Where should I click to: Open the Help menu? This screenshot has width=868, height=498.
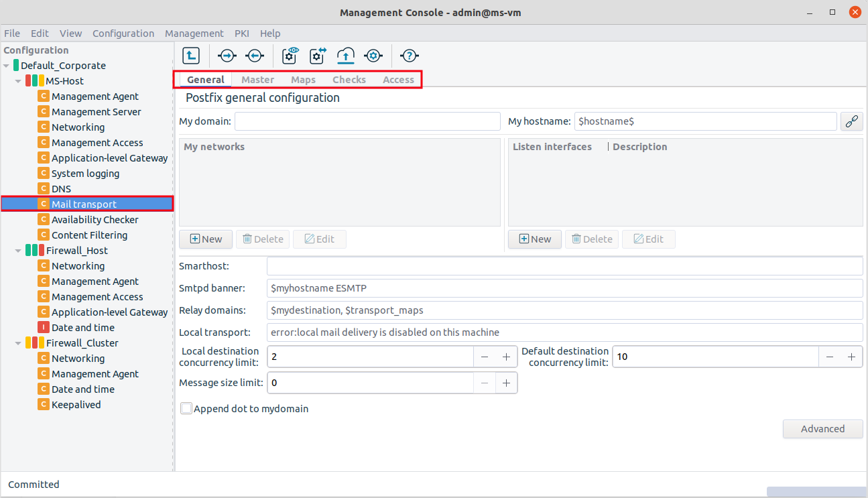[270, 34]
